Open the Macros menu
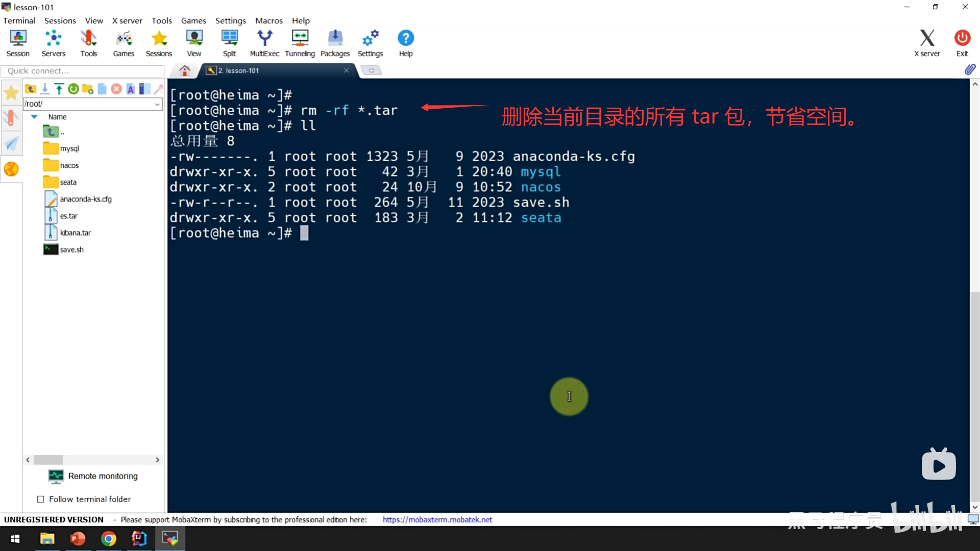Screen dimensions: 980x551 [268, 20]
